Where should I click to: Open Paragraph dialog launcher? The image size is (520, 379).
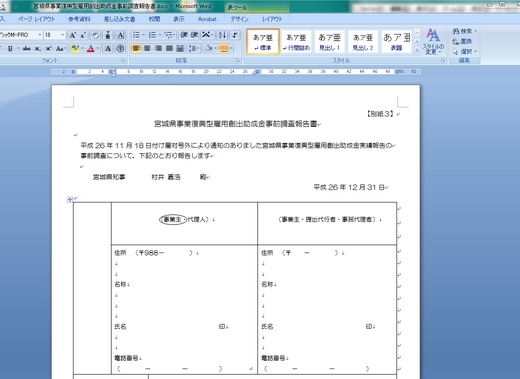click(x=238, y=61)
